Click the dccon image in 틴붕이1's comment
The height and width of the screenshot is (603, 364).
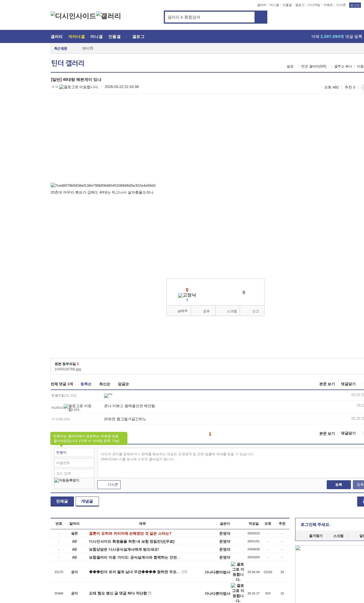[108, 395]
